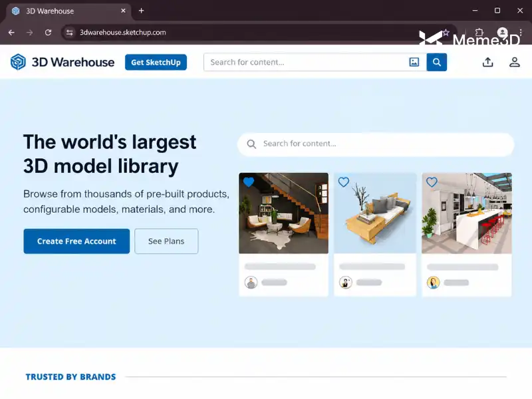Click the 3D Warehouse logo icon
The width and height of the screenshot is (532, 399).
18,62
